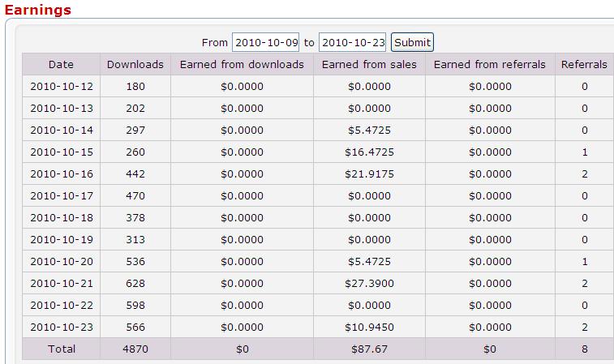Click the Earned from referrals header
614x364 pixels.
tap(490, 65)
